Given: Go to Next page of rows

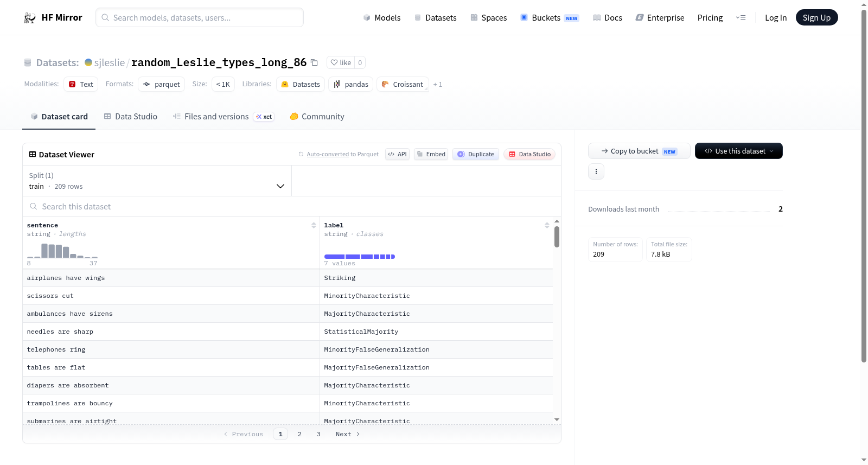Looking at the screenshot, I should click(348, 434).
